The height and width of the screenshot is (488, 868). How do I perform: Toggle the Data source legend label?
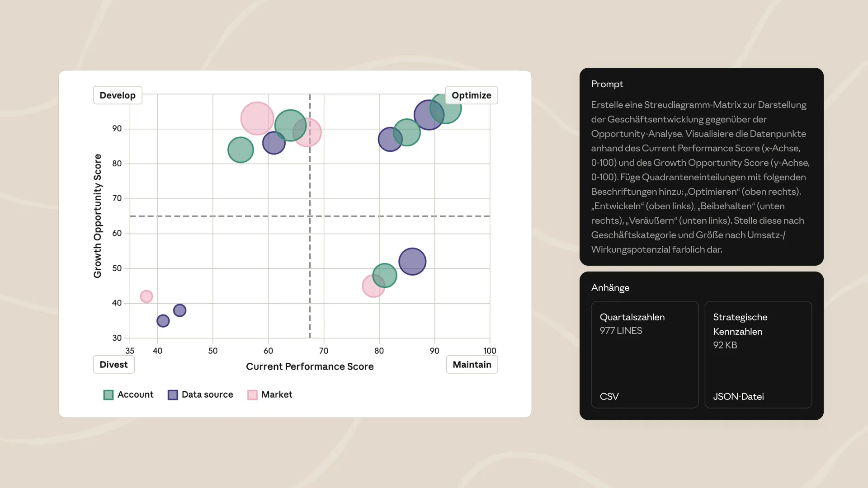pos(207,394)
